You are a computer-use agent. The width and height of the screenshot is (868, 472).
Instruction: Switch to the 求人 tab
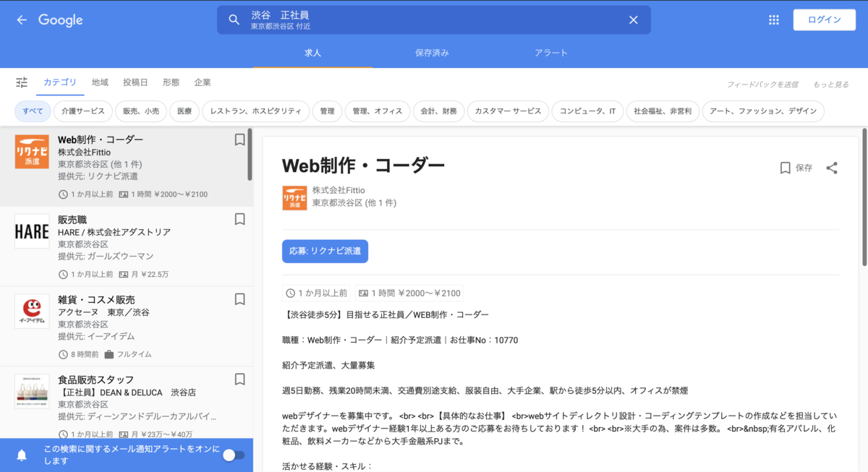[x=312, y=53]
